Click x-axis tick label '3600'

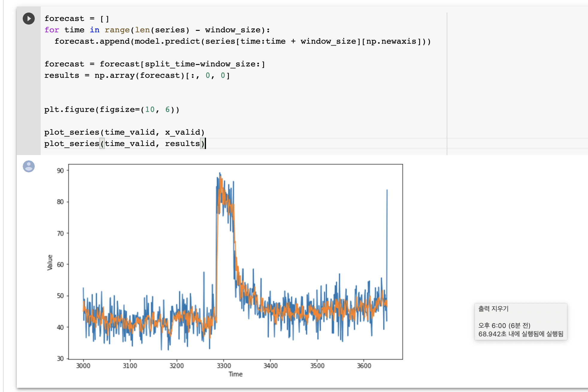point(364,366)
